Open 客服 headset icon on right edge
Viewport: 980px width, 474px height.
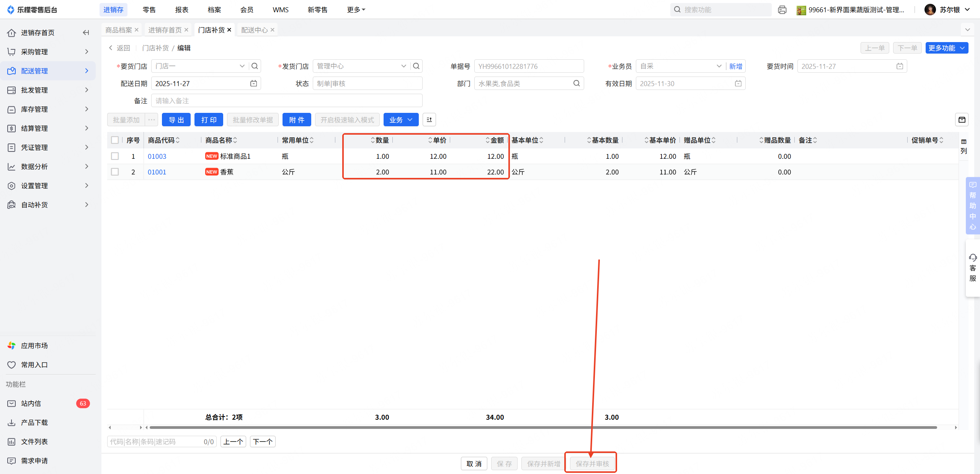click(973, 257)
